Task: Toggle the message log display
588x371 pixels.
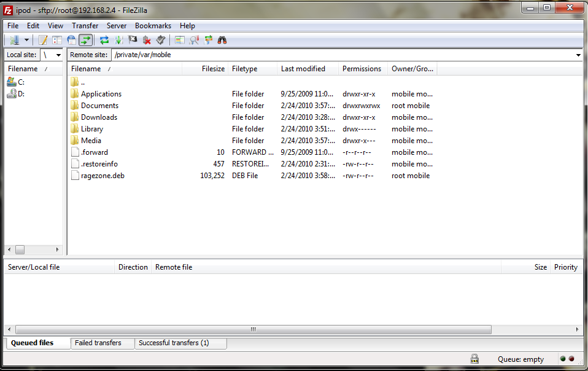Action: pyautogui.click(x=43, y=40)
